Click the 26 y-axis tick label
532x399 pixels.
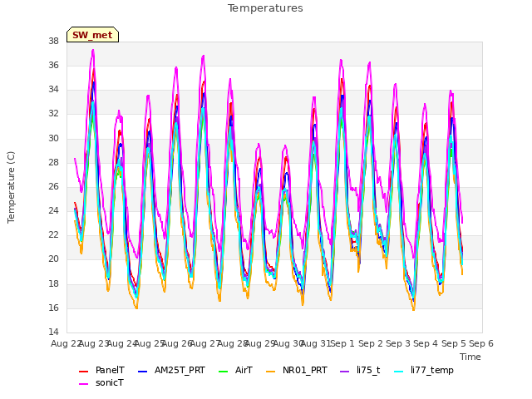point(53,186)
